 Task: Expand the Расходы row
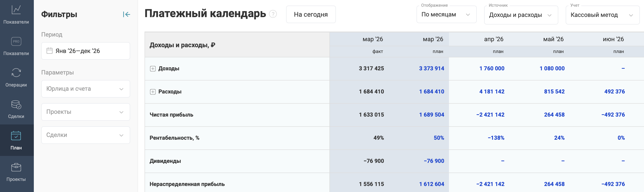tap(152, 92)
